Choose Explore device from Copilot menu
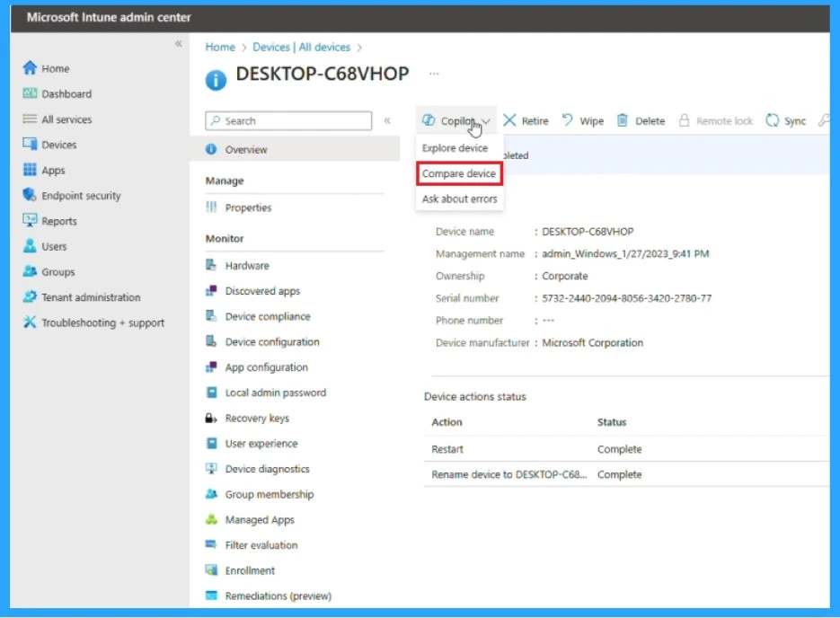This screenshot has width=840, height=618. pyautogui.click(x=455, y=148)
